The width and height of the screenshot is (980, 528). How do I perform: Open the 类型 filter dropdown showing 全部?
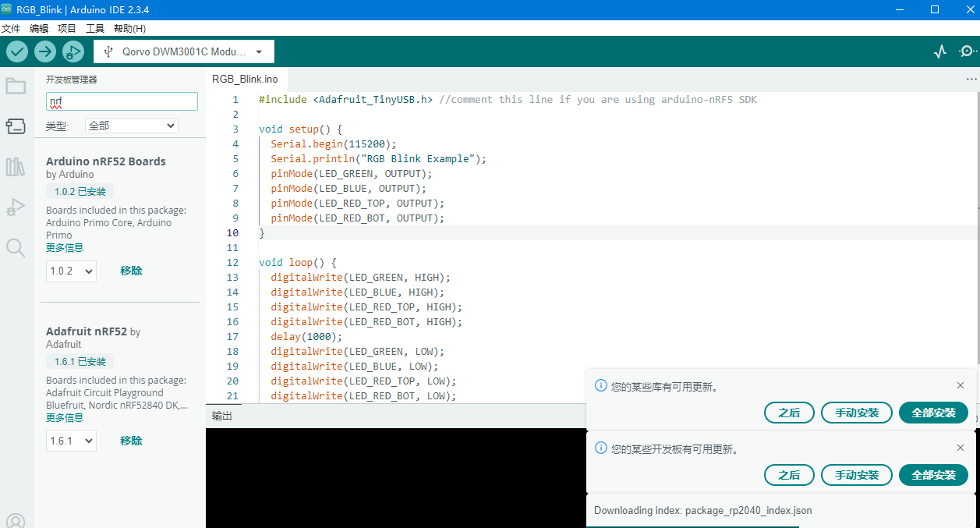click(x=132, y=126)
